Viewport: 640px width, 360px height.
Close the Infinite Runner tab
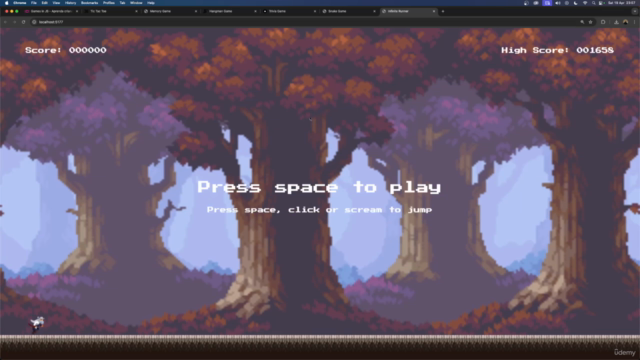click(x=434, y=11)
